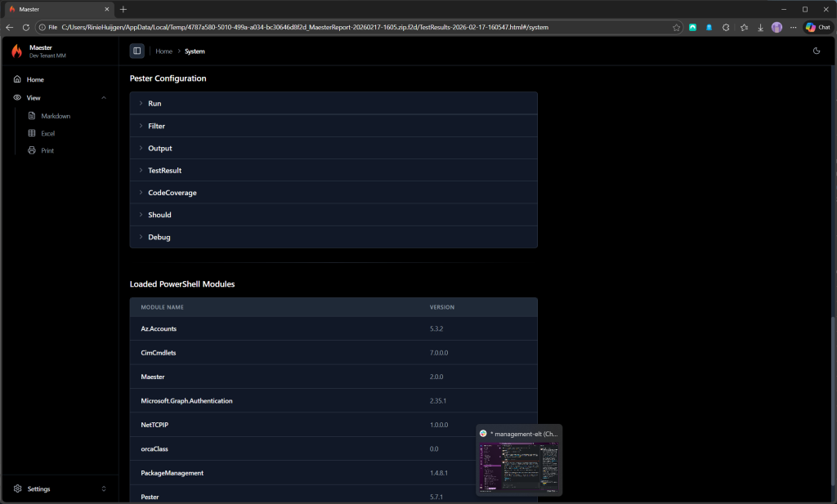
Task: Toggle the sidebar panel button
Action: (137, 51)
